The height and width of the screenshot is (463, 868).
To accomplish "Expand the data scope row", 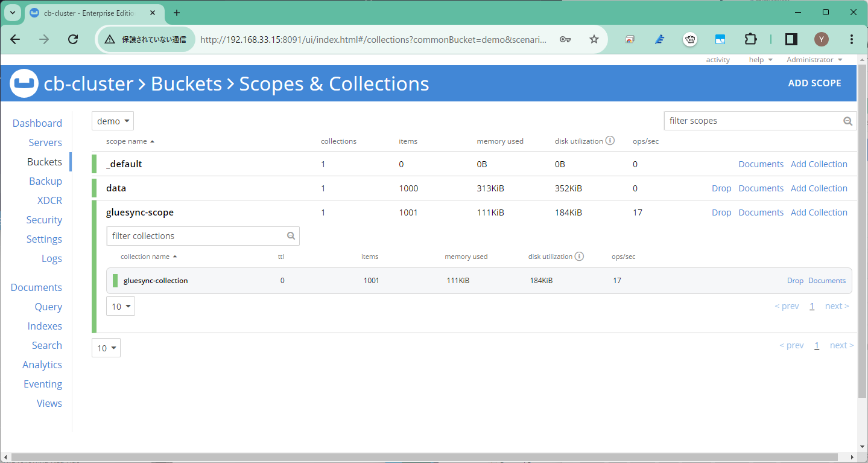I will pos(474,188).
